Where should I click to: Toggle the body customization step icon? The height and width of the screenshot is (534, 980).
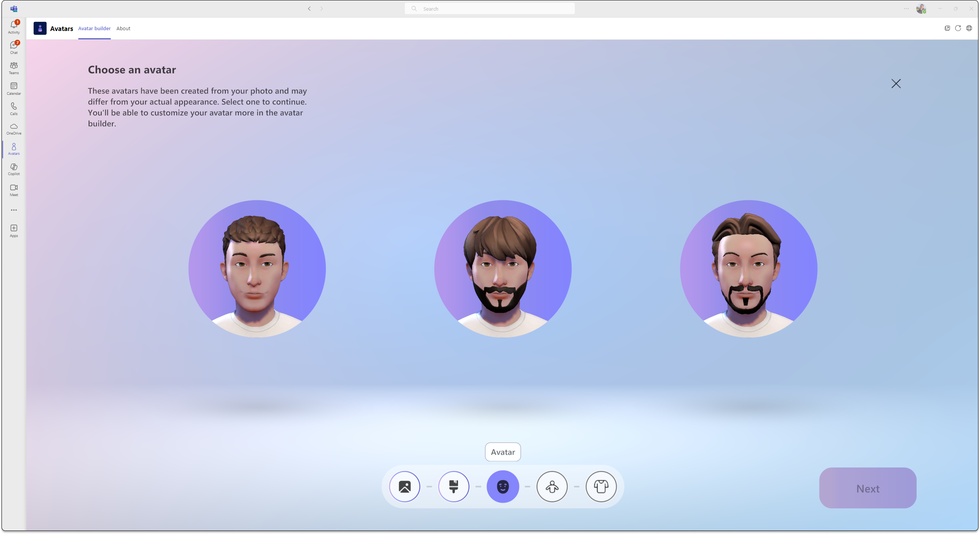click(552, 487)
